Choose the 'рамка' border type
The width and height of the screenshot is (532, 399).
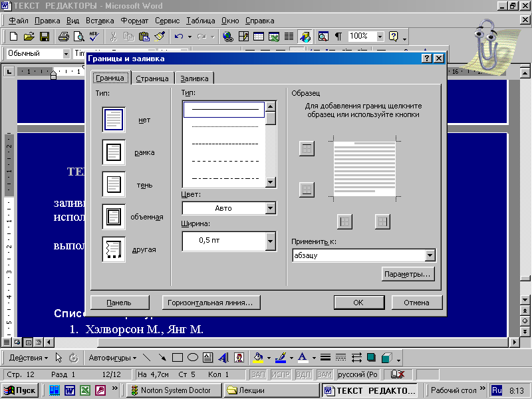[x=114, y=152]
